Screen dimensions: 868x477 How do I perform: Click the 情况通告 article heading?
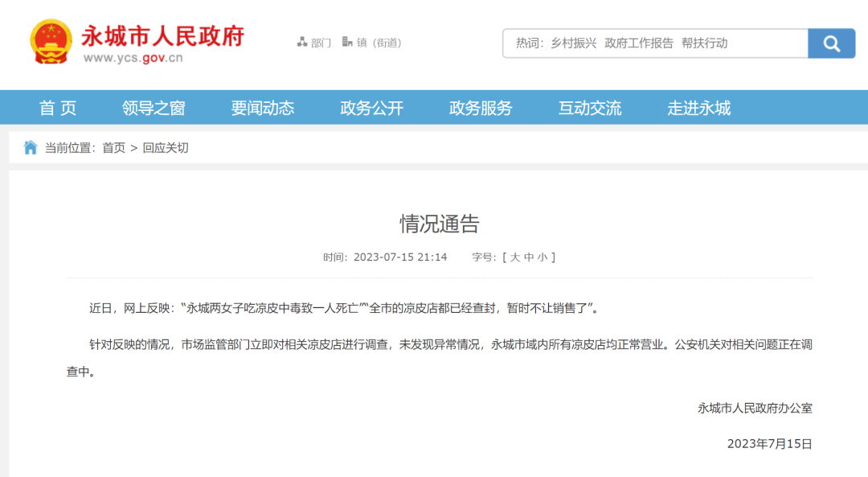439,224
